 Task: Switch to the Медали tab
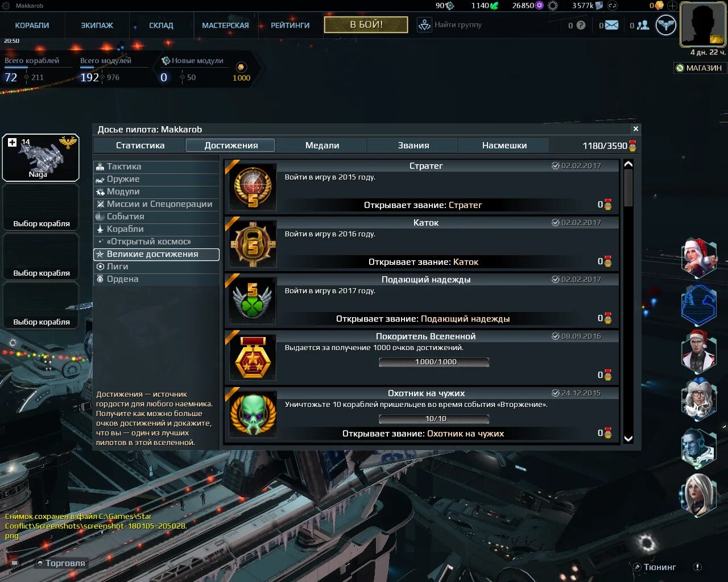pyautogui.click(x=322, y=145)
